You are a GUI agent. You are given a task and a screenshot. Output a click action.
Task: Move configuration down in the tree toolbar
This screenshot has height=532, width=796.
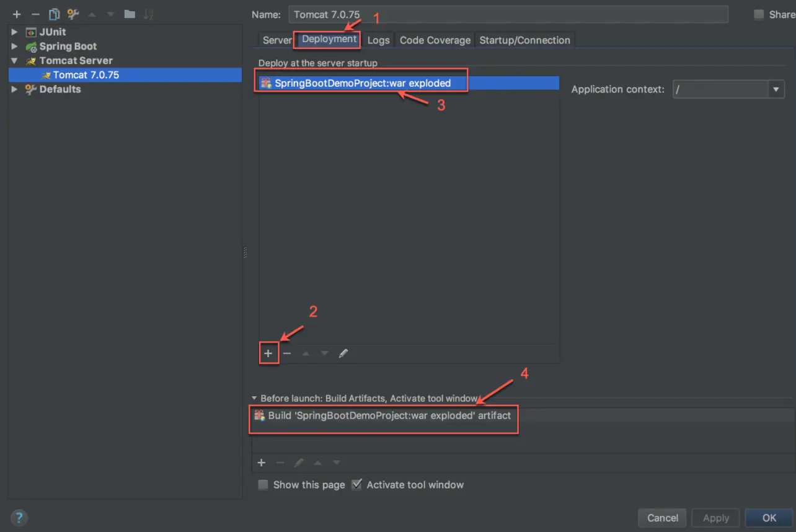(110, 14)
